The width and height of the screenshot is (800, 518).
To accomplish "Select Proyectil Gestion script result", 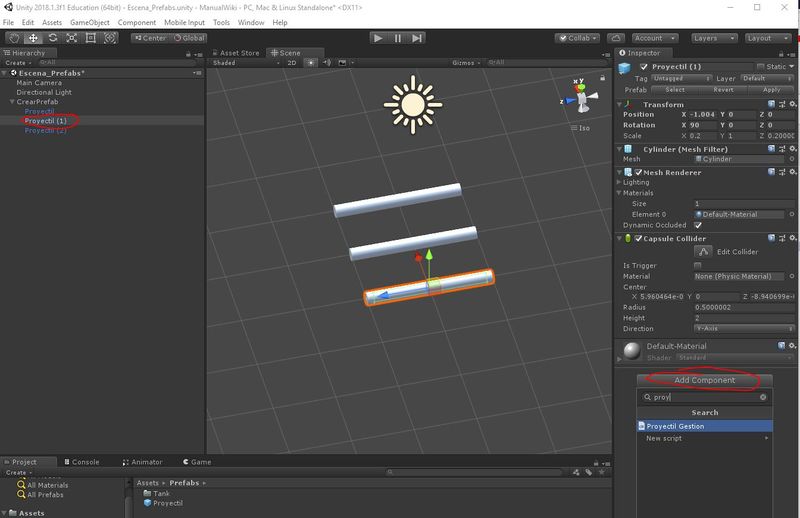I will [704, 426].
